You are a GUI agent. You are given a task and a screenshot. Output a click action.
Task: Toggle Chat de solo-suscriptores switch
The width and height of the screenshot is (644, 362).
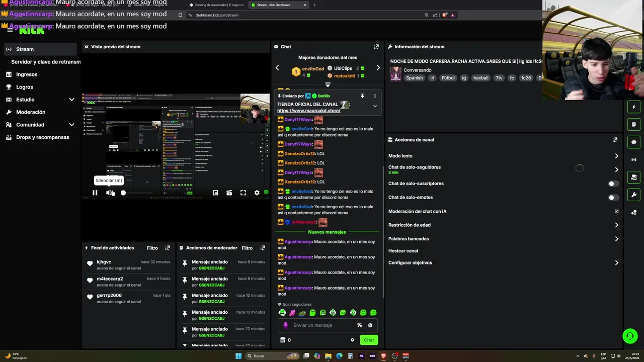pos(612,184)
